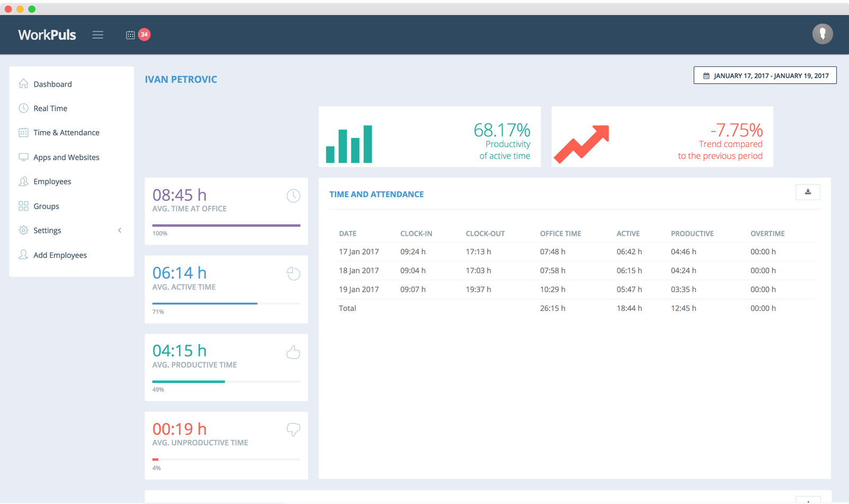Click the 10:29 h office time cell

(x=552, y=290)
